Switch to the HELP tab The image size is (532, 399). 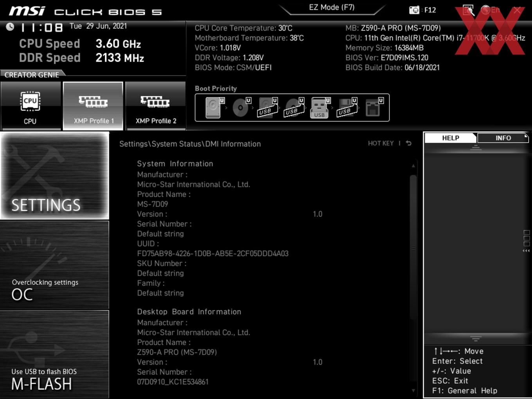(451, 138)
